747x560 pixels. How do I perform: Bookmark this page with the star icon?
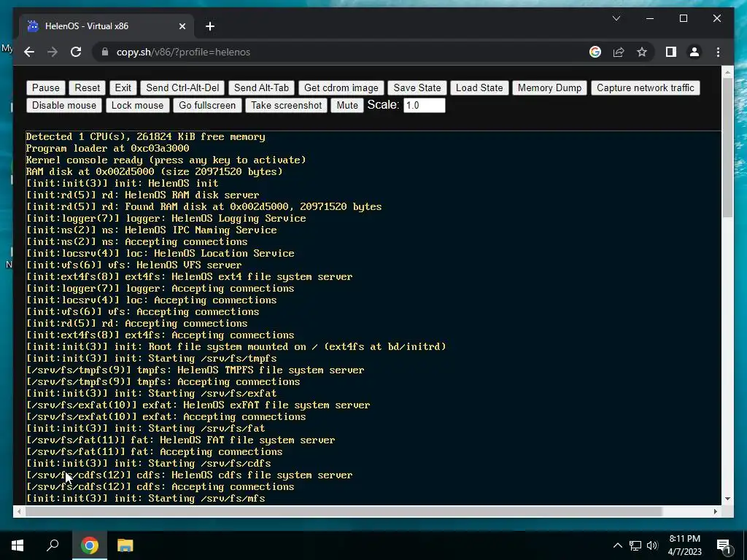tap(642, 52)
